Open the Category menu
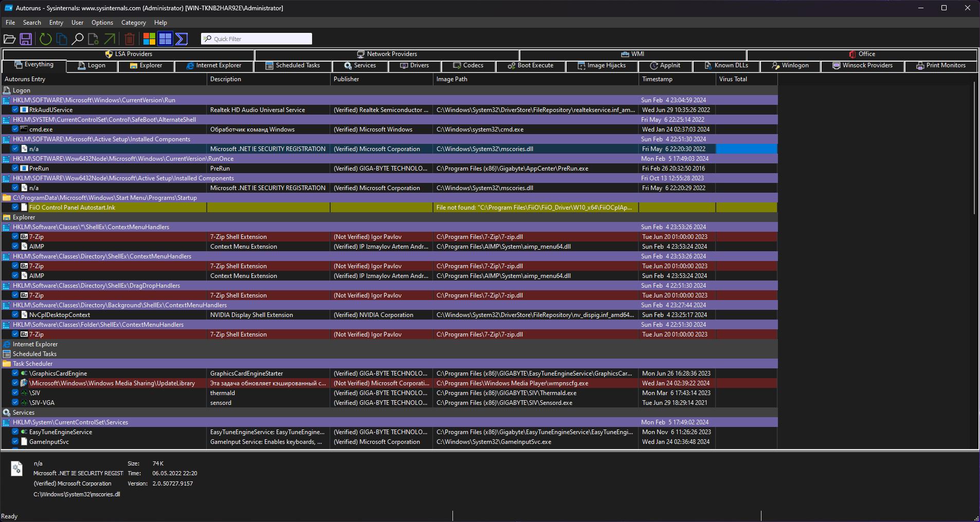Screen dimensions: 980x522 point(134,23)
